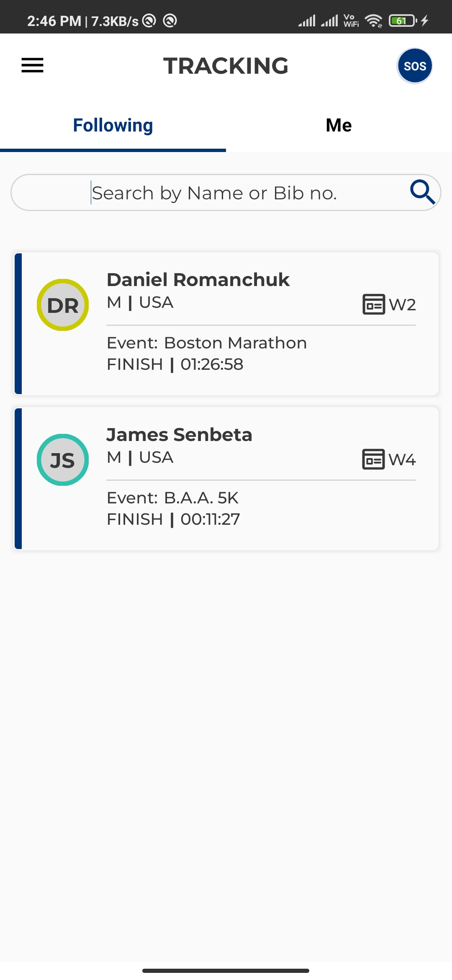Viewport: 452px width, 980px height.
Task: Select finish time 01:26:58
Action: pos(212,364)
